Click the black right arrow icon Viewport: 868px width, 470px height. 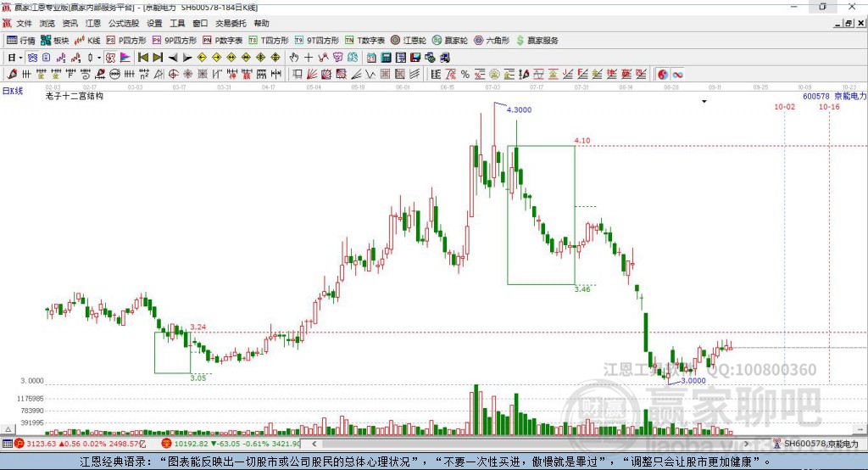pyautogui.click(x=187, y=58)
